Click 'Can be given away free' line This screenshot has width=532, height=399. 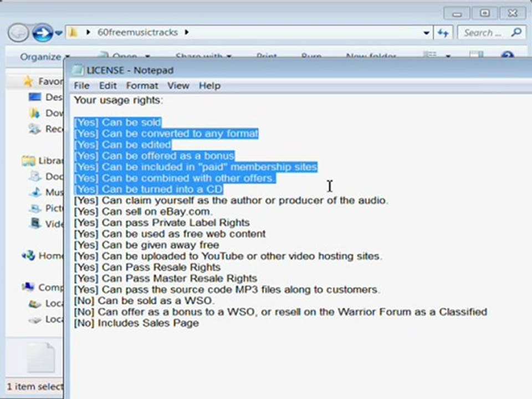[x=146, y=245]
